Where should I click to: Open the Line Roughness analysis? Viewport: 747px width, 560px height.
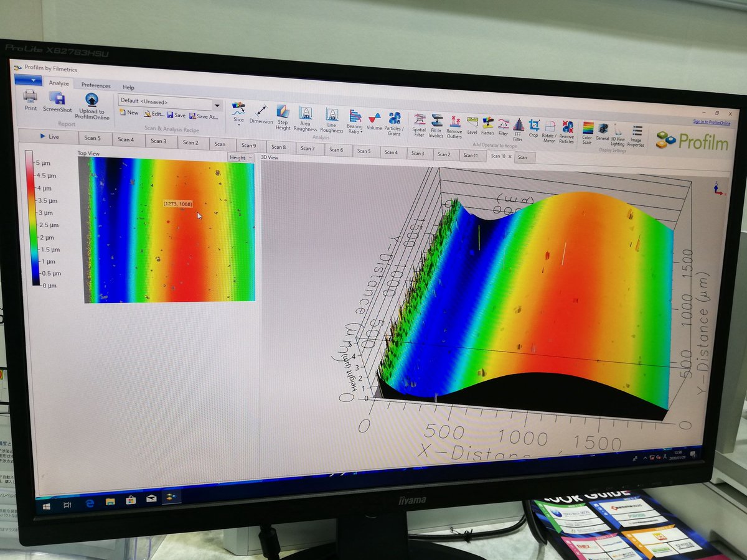click(332, 121)
